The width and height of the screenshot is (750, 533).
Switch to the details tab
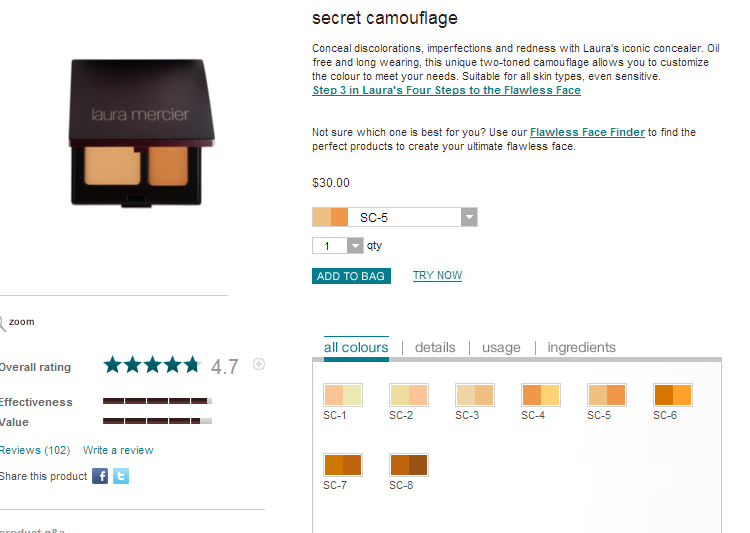coord(435,347)
